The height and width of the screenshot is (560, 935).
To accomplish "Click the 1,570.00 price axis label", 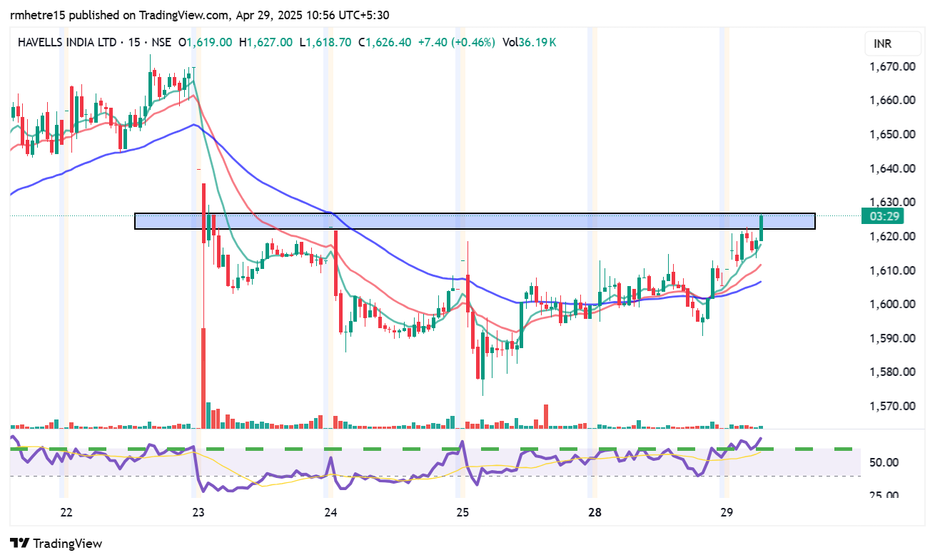I will pyautogui.click(x=892, y=405).
